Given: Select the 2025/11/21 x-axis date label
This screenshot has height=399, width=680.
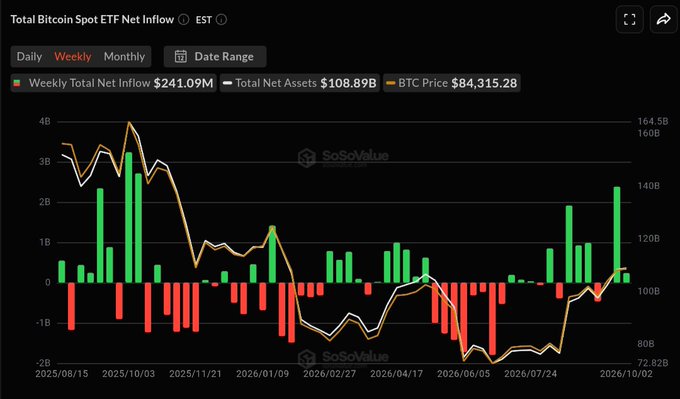Looking at the screenshot, I should coord(195,374).
